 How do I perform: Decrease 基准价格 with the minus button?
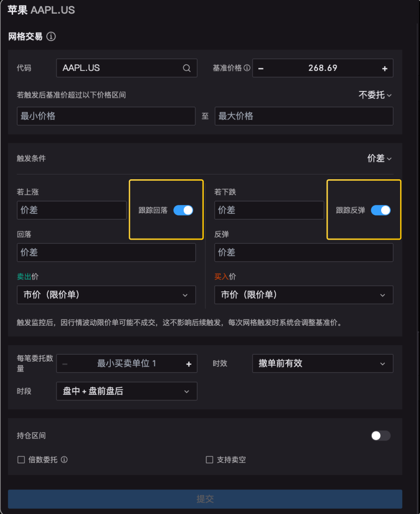tap(261, 68)
